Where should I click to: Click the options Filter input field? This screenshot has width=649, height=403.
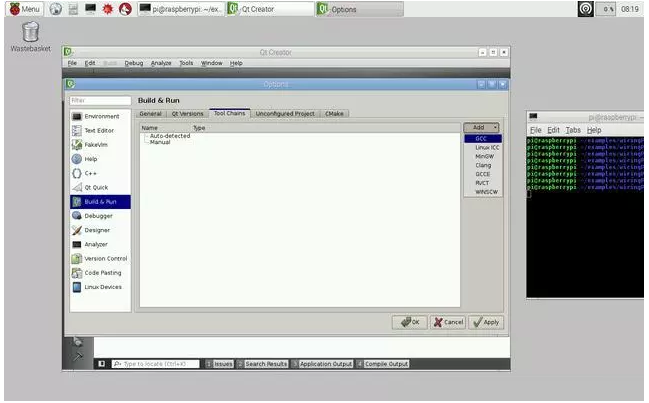[x=100, y=100]
